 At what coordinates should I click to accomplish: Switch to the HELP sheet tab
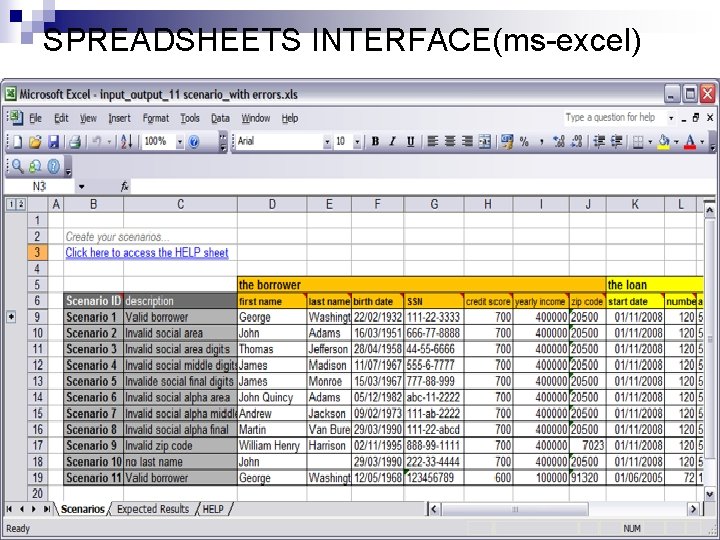pos(213,509)
